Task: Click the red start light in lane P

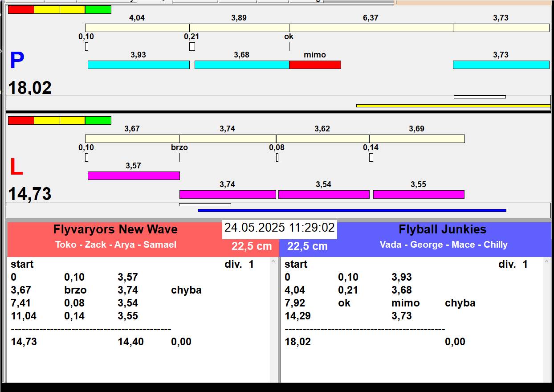Action: tap(21, 9)
